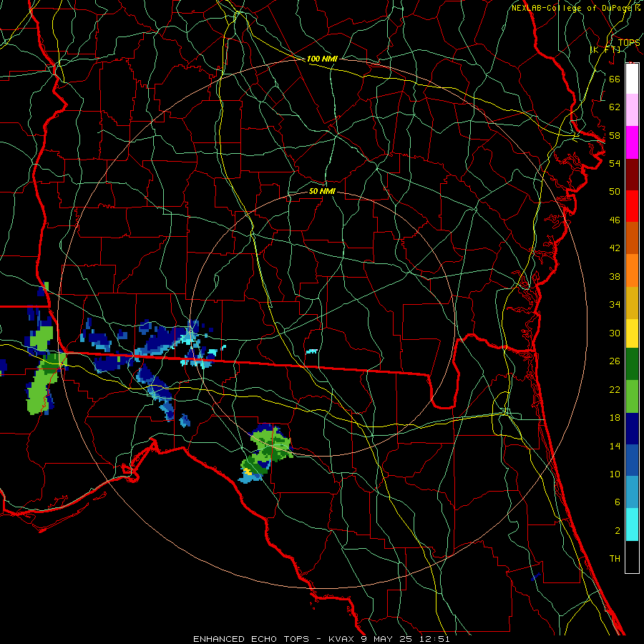Click the gold legend color band

tap(632, 303)
